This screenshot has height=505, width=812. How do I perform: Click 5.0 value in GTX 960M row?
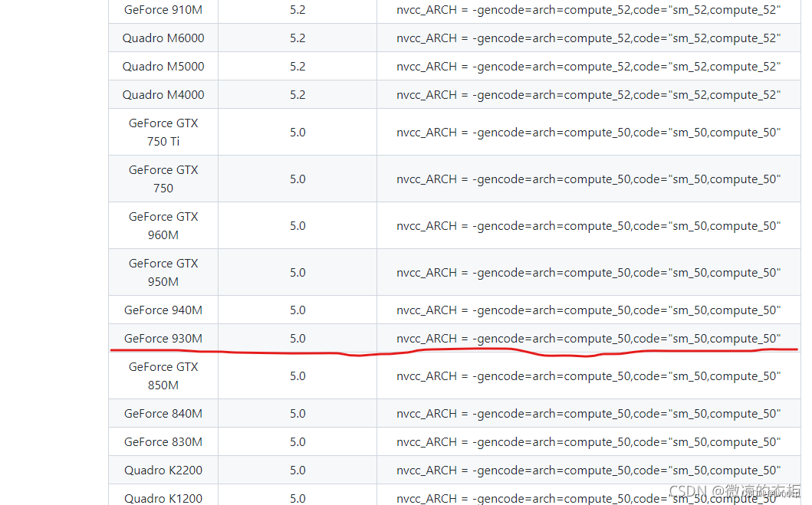coord(298,226)
